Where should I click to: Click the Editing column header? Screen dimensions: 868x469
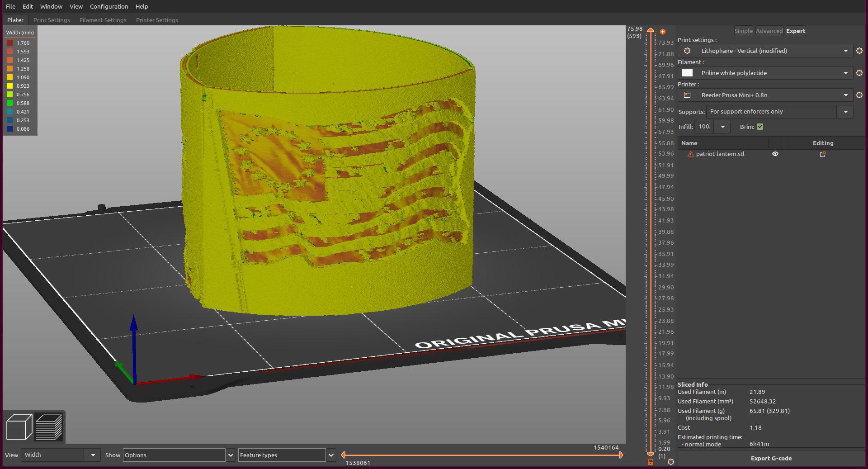[x=823, y=143]
